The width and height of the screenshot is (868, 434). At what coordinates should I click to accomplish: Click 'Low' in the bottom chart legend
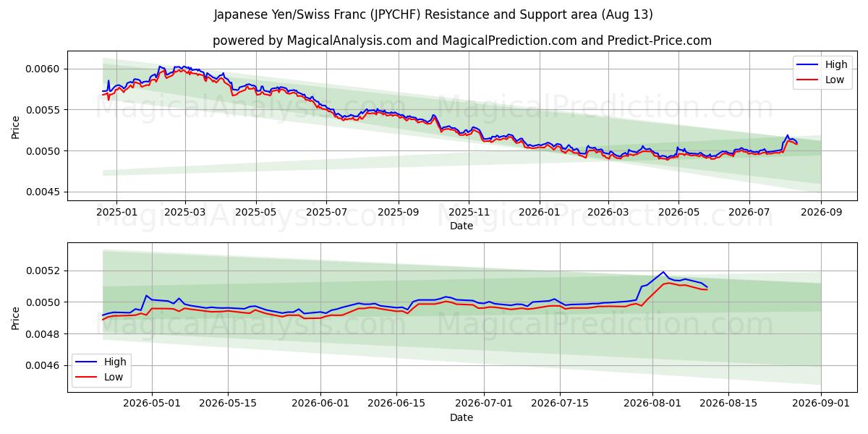[x=114, y=377]
